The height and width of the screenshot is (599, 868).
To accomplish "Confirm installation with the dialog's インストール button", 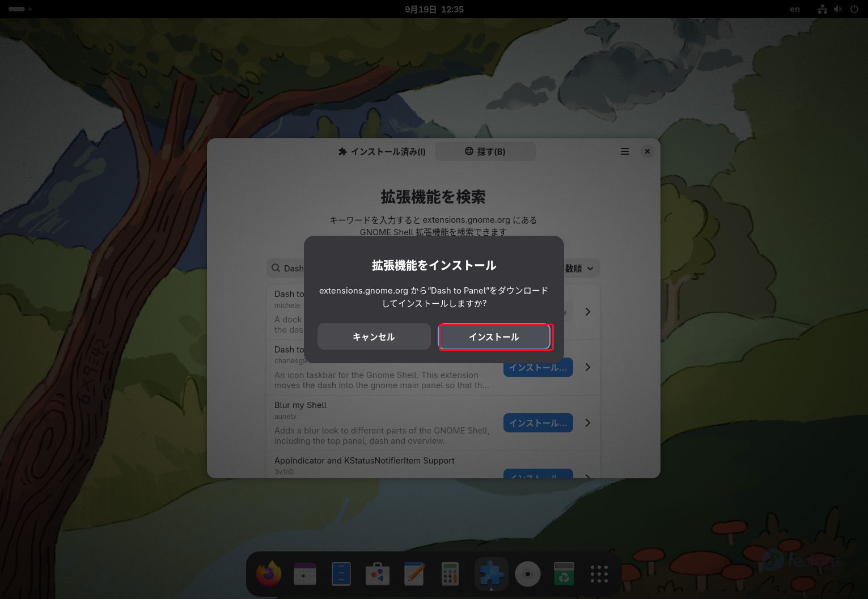I will click(494, 337).
